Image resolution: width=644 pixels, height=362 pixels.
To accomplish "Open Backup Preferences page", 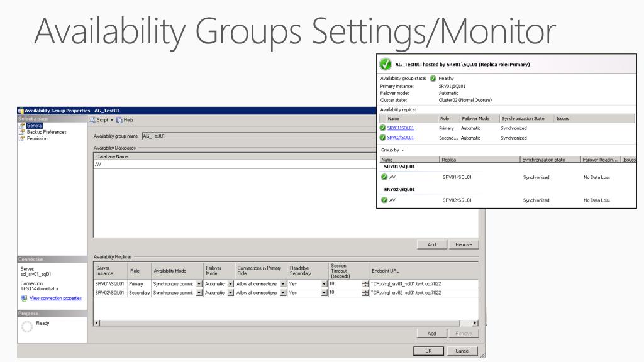I will [x=47, y=132].
